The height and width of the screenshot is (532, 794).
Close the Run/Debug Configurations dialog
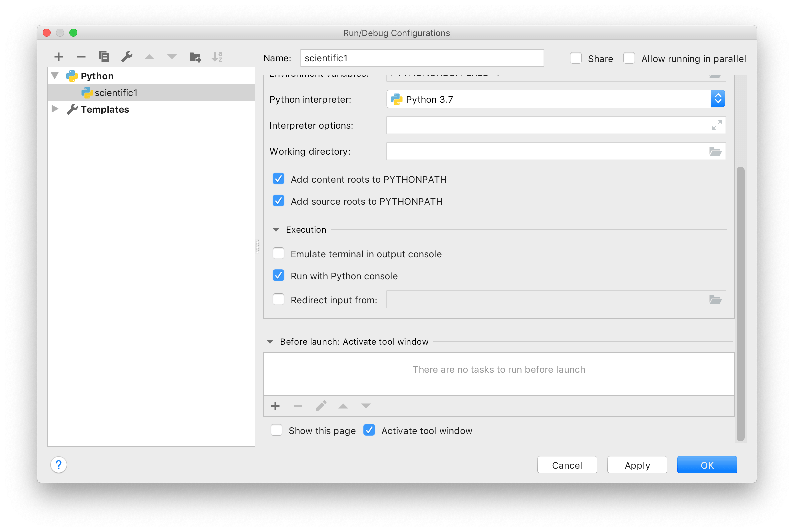click(x=47, y=33)
